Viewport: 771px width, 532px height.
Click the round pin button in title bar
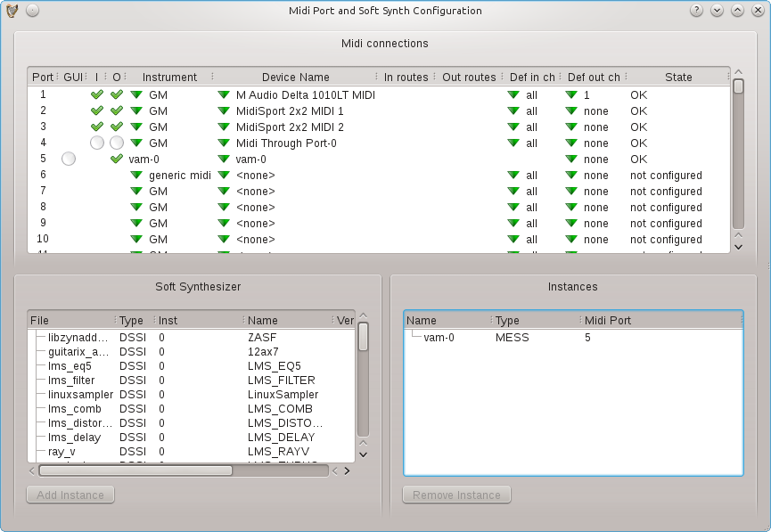pos(32,11)
